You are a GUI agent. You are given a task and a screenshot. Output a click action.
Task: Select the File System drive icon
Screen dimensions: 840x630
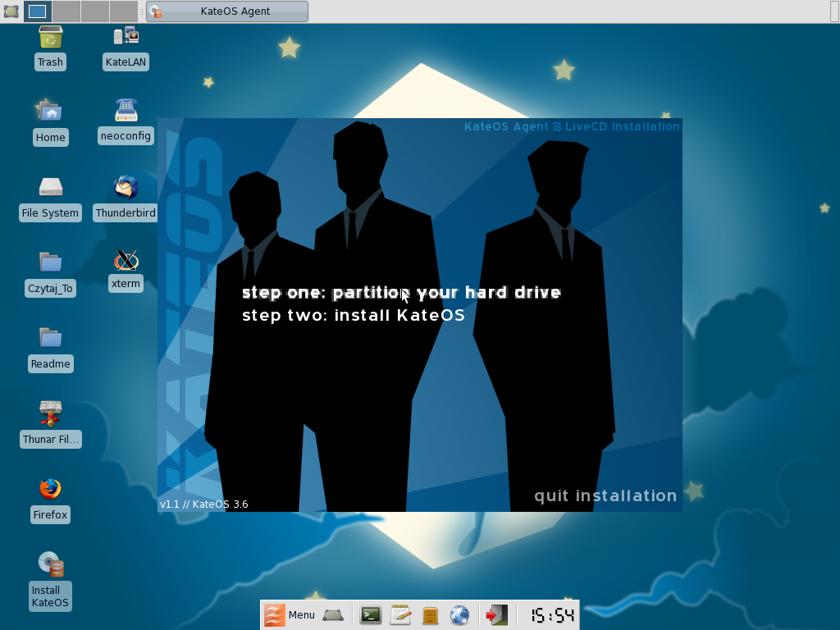pyautogui.click(x=50, y=187)
